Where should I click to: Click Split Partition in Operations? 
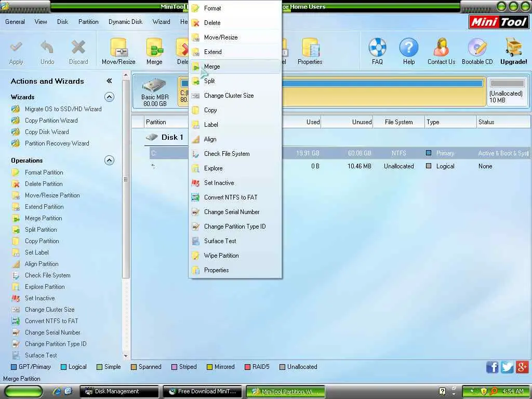pos(41,230)
